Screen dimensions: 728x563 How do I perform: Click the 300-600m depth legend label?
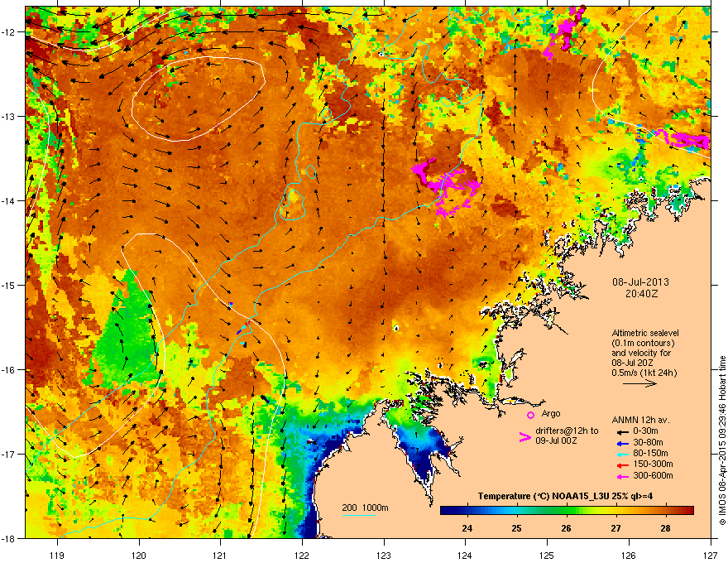coord(654,476)
